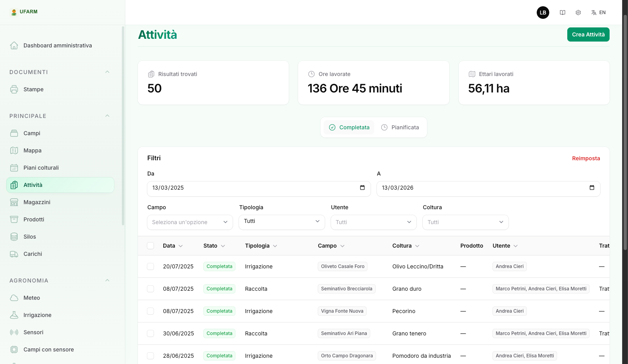Click the A end-date input field
This screenshot has height=364, width=628.
pos(482,188)
